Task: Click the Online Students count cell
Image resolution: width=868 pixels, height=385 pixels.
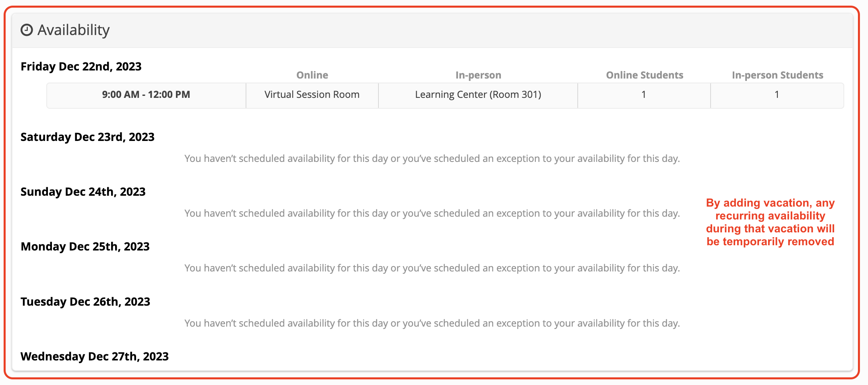Action: [x=644, y=95]
